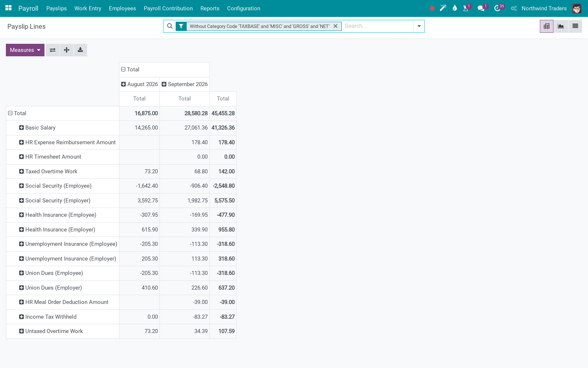Viewport: 588px width, 368px height.
Task: Open the Configuration menu
Action: (243, 8)
